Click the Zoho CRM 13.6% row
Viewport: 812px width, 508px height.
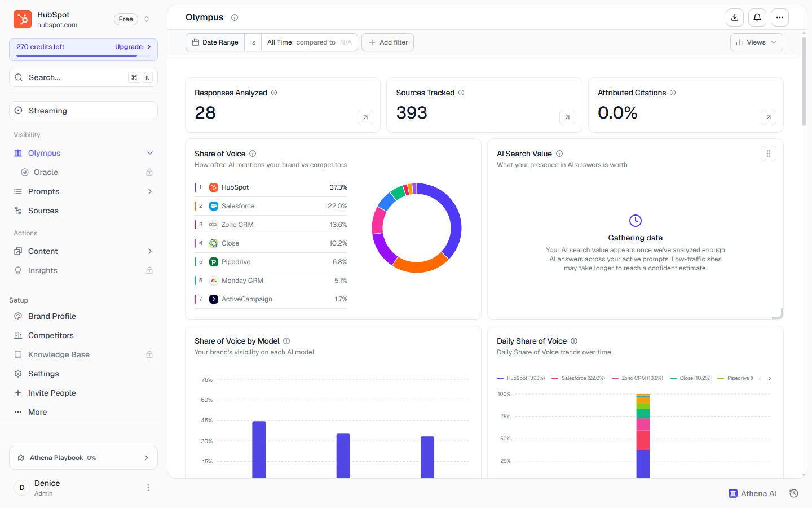click(x=271, y=225)
